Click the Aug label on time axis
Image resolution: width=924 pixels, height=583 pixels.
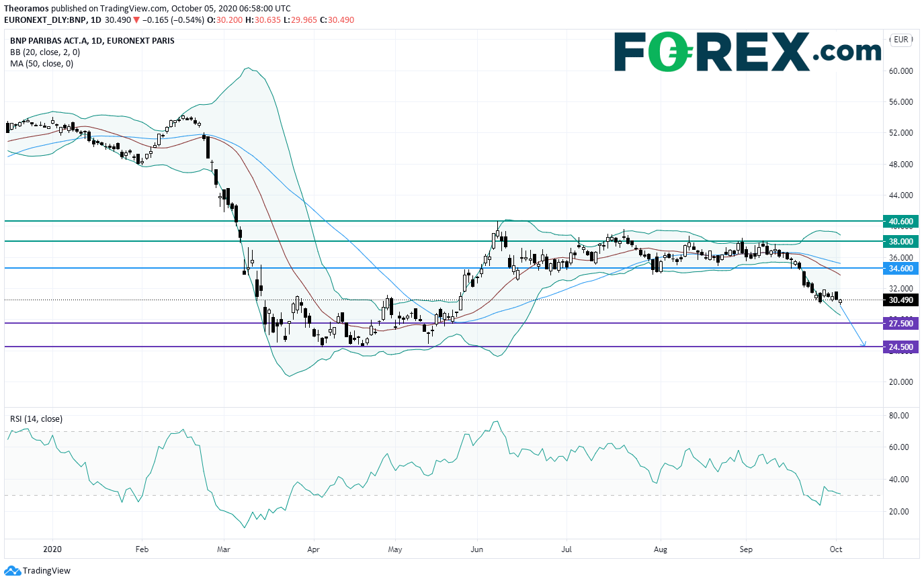[660, 548]
